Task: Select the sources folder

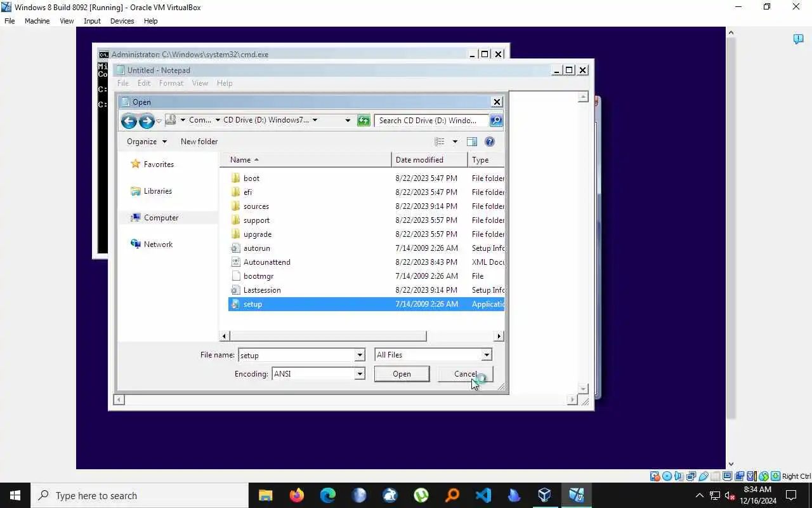Action: 366,206
